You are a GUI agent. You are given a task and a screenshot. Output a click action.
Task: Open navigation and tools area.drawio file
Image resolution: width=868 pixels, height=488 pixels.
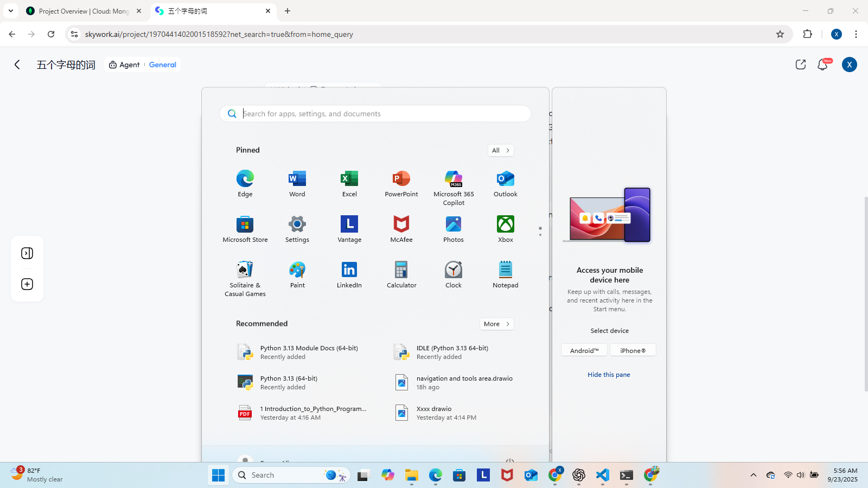click(x=464, y=382)
